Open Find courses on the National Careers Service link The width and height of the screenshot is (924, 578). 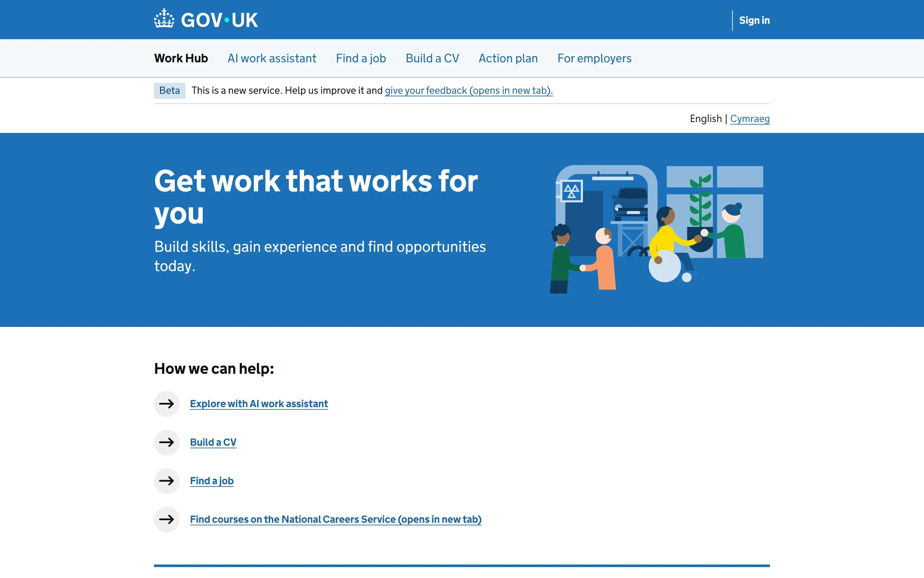[336, 520]
